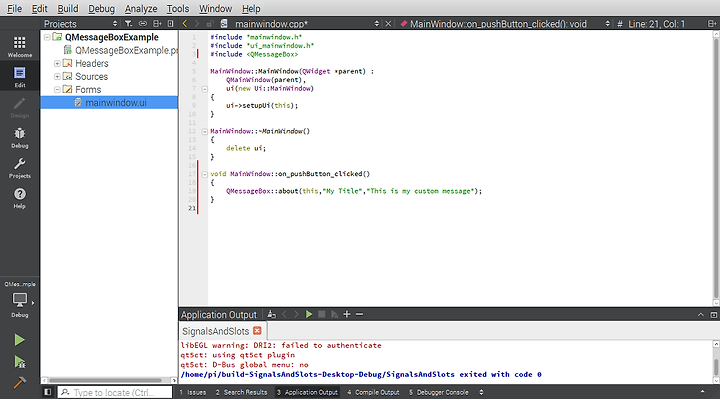The width and height of the screenshot is (720, 399).
Task: Toggle progress details arrow in status bar
Action: (x=702, y=392)
